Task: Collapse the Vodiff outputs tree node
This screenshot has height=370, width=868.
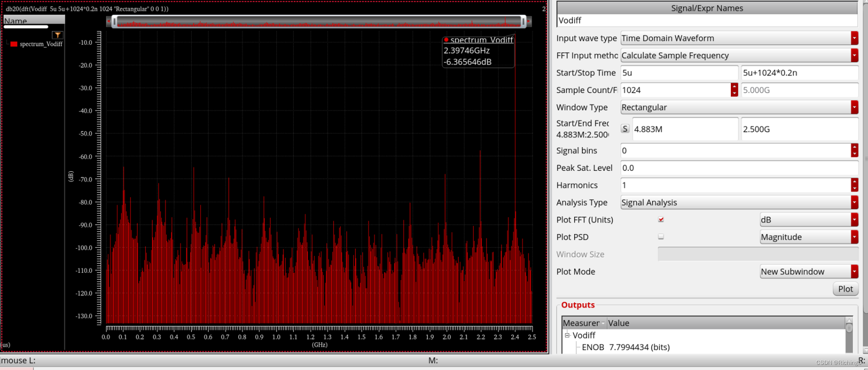Action: pos(567,335)
